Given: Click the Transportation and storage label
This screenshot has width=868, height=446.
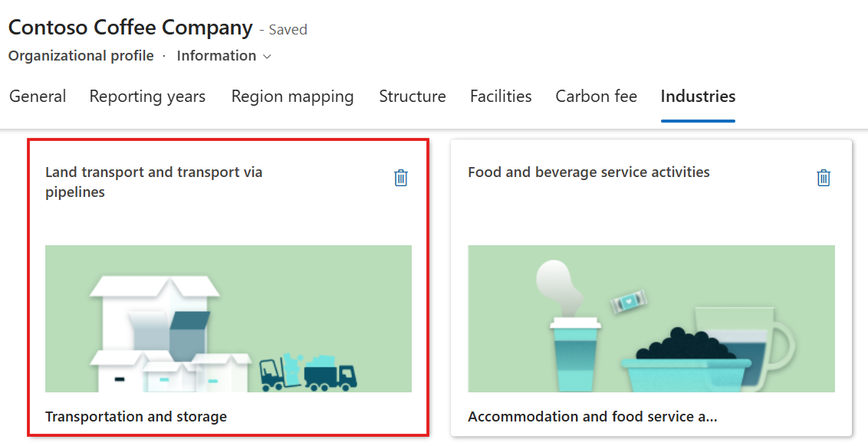Looking at the screenshot, I should point(136,417).
